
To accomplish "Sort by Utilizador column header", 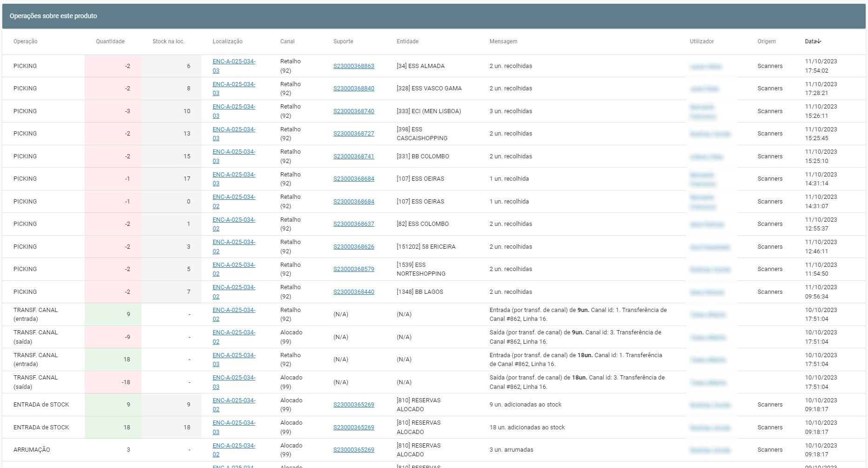I will pyautogui.click(x=702, y=41).
